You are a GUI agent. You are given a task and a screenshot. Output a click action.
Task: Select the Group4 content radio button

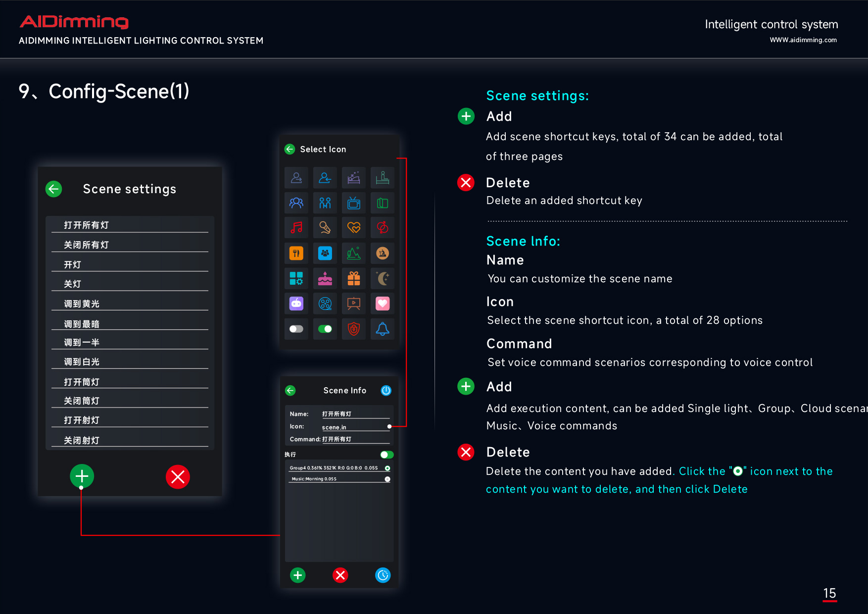(387, 468)
